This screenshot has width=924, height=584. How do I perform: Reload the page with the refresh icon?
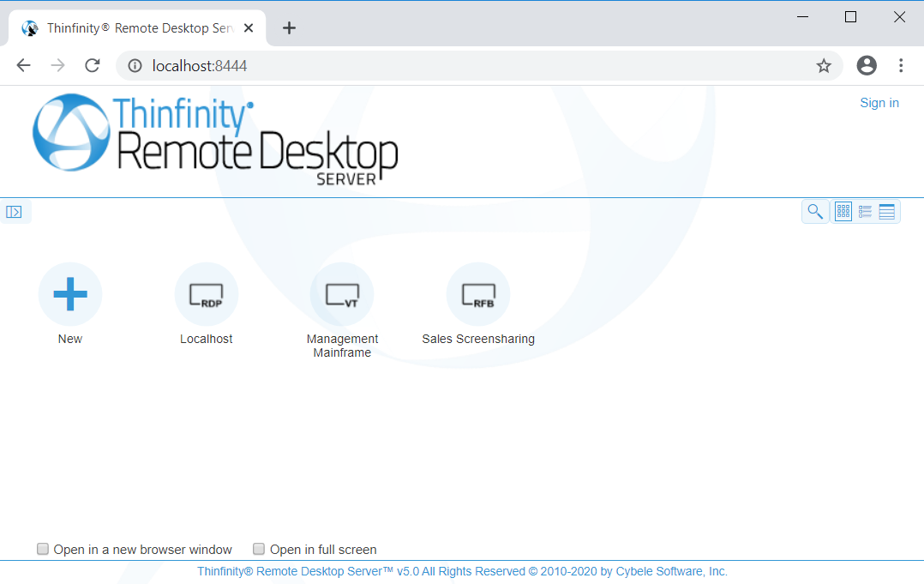click(93, 65)
